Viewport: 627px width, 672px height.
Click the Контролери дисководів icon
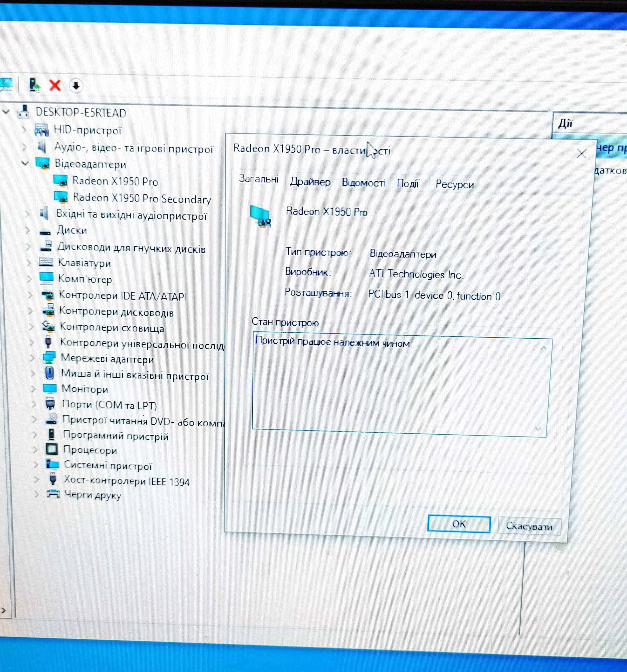pos(48,310)
